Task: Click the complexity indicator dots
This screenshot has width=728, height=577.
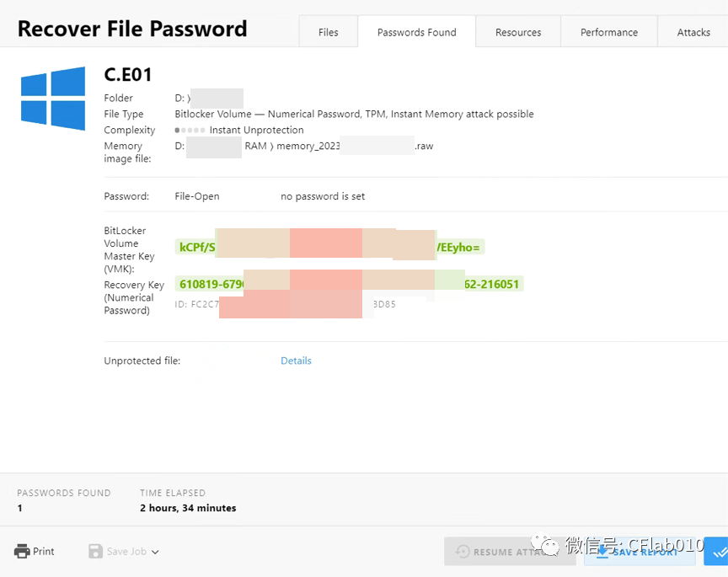Action: tap(190, 131)
